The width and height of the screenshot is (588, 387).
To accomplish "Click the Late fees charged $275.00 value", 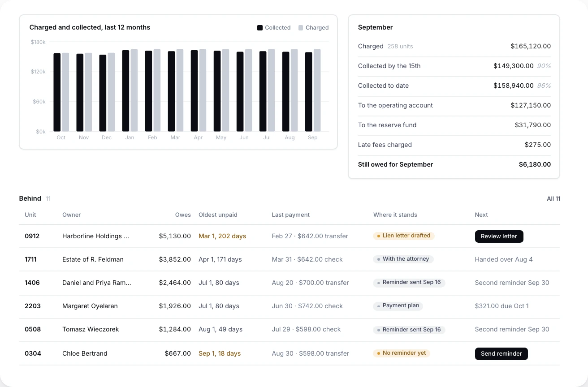I will (x=538, y=145).
